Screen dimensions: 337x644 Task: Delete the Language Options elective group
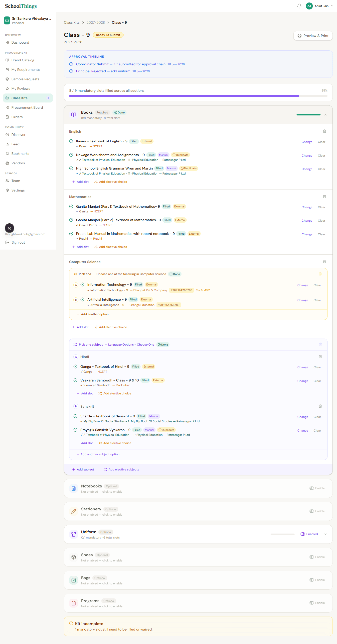pyautogui.click(x=320, y=345)
